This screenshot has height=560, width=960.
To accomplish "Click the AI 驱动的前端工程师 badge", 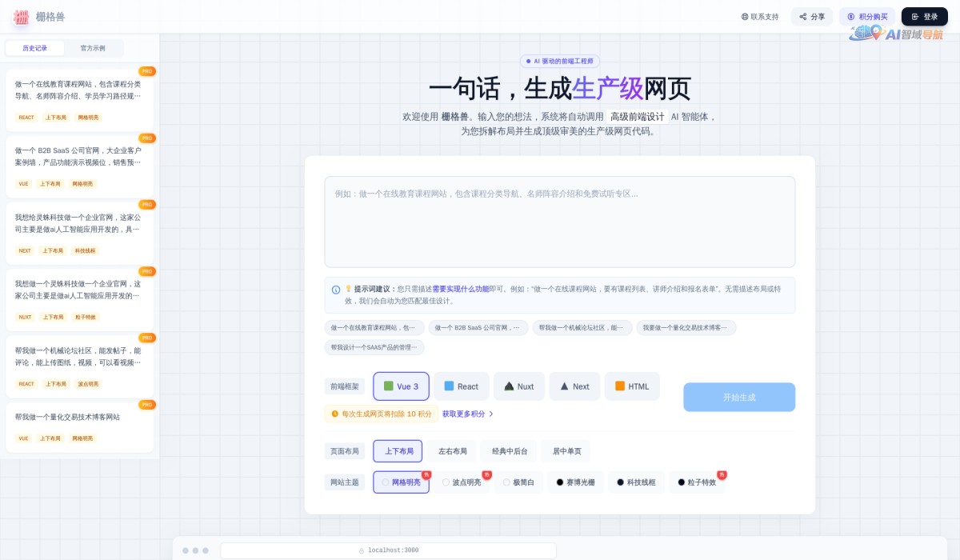I will point(560,61).
